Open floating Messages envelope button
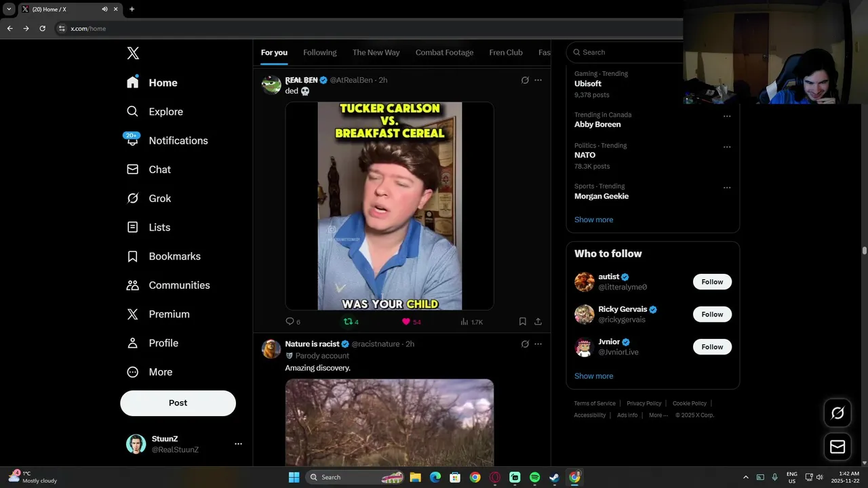The width and height of the screenshot is (868, 488). [837, 447]
